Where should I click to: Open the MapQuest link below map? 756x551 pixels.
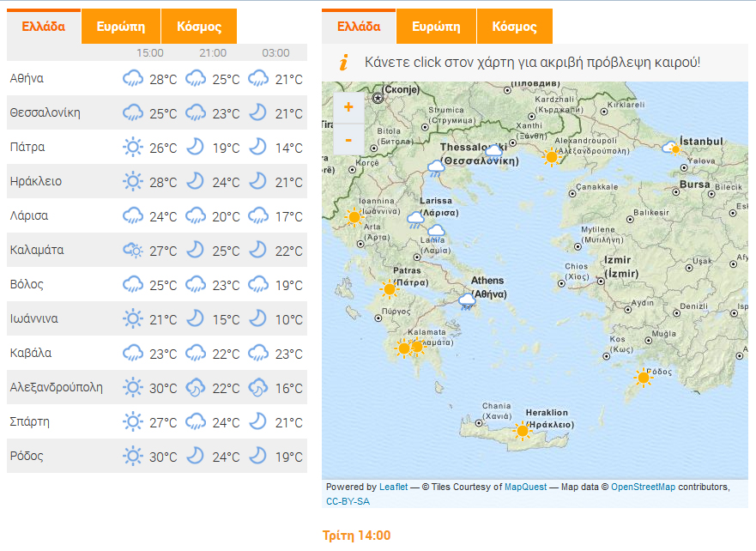tap(525, 487)
